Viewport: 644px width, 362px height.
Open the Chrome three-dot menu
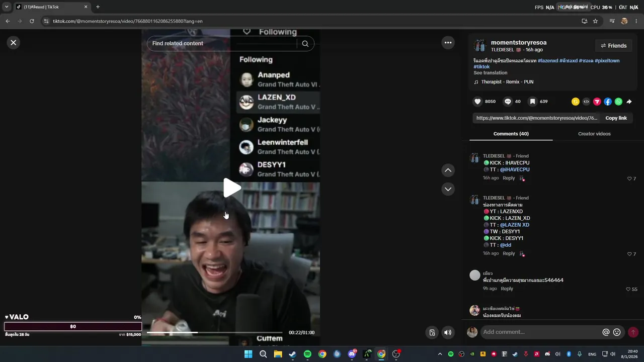636,21
